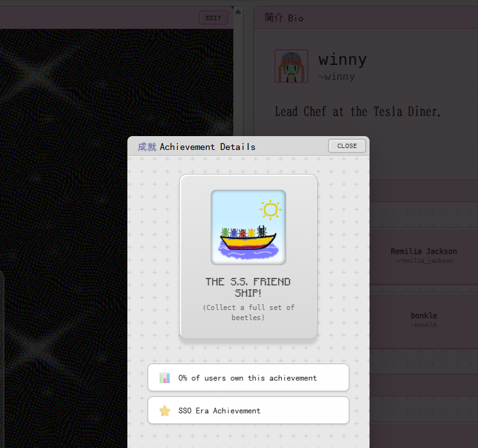The width and height of the screenshot is (478, 448).
Task: Click the EDIT button above canvas
Action: (x=213, y=18)
